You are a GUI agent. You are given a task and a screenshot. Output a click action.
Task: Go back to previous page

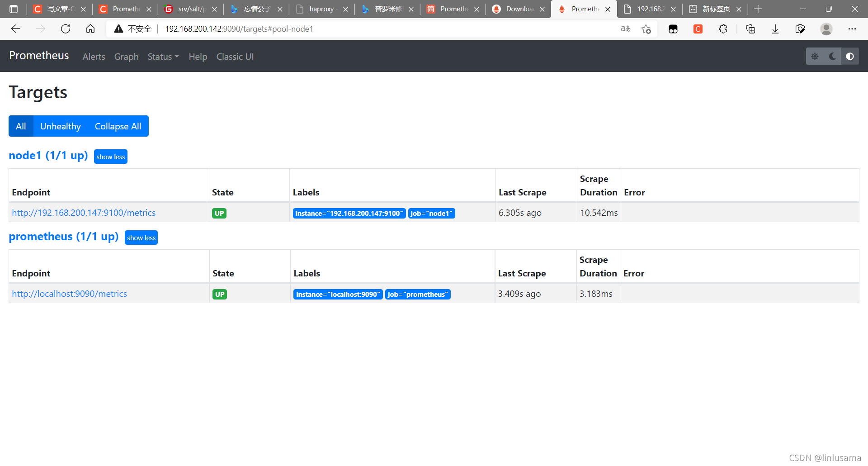(x=16, y=29)
